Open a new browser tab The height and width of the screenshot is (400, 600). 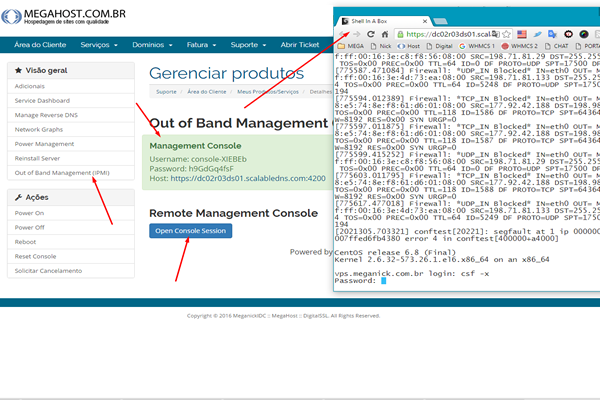coord(440,21)
